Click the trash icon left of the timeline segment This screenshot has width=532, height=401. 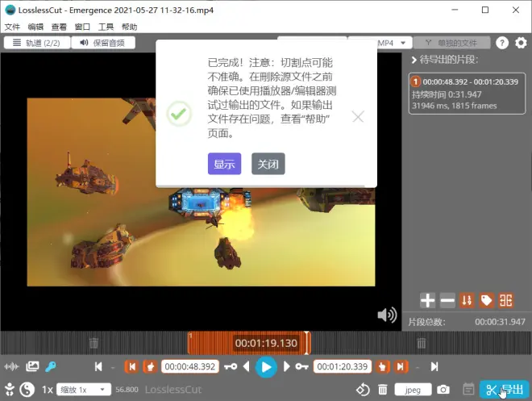(x=94, y=343)
